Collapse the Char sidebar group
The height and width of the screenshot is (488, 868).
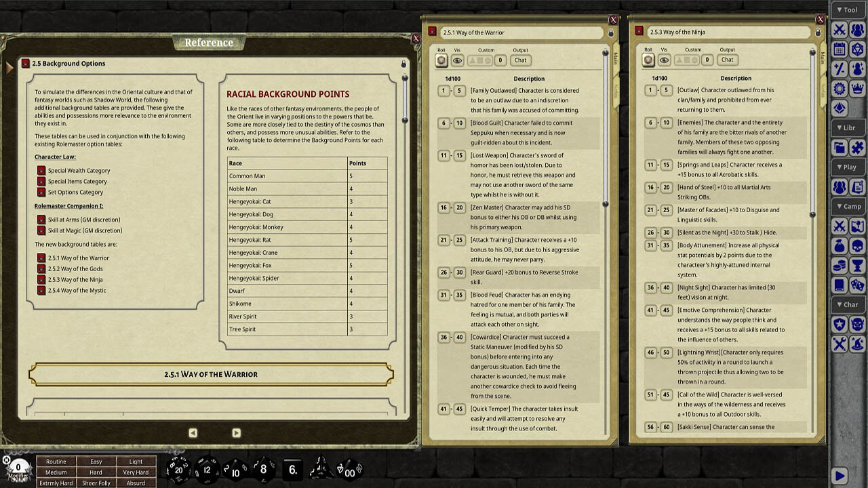848,305
